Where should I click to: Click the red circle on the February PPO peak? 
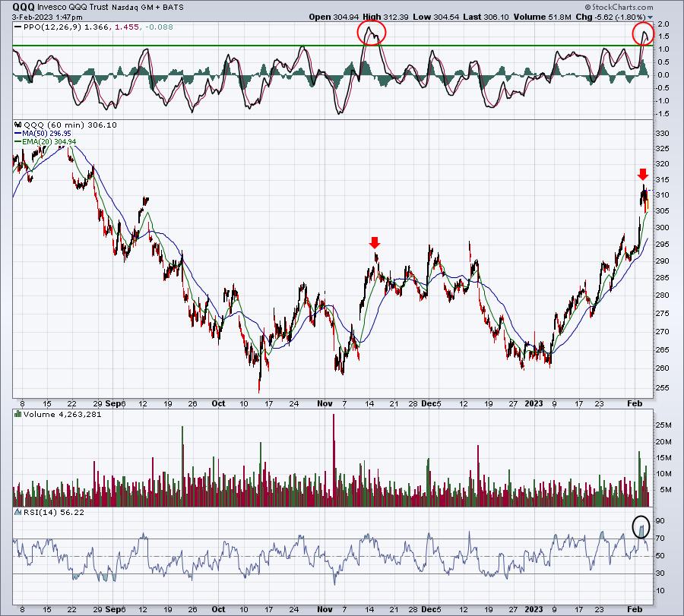click(644, 33)
